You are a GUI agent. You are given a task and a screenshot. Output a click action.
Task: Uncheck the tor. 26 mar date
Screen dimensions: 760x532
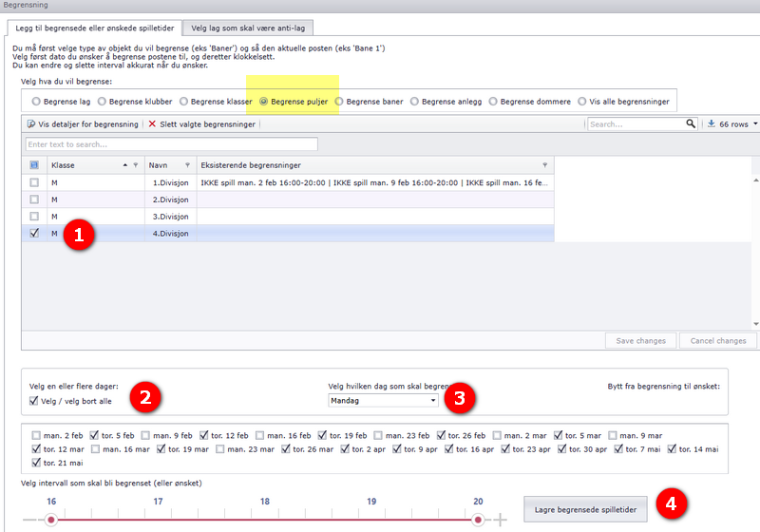[x=286, y=448]
